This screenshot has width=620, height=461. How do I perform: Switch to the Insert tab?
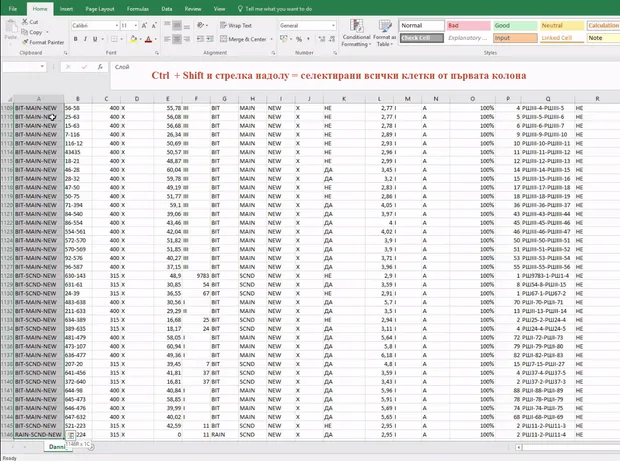click(x=66, y=9)
